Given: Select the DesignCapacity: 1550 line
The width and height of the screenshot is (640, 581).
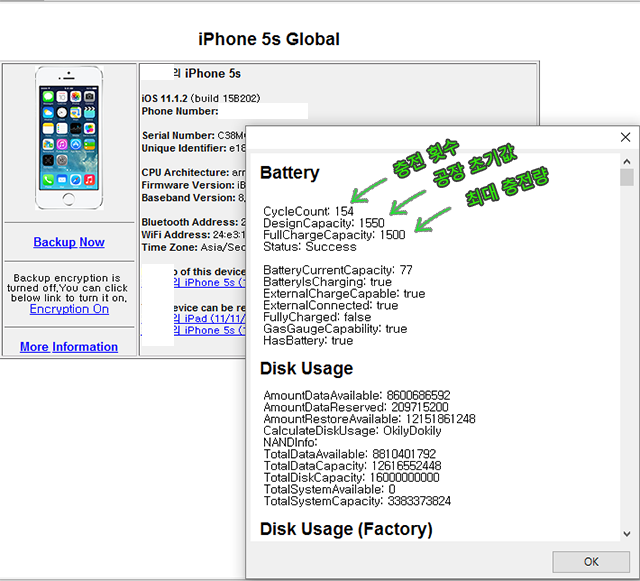Looking at the screenshot, I should [x=324, y=223].
